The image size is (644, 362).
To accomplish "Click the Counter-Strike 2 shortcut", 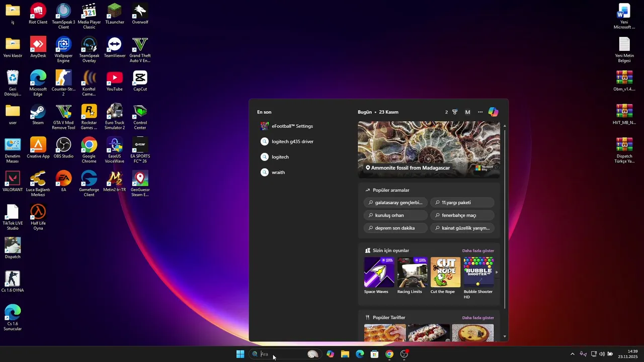I will tap(63, 83).
